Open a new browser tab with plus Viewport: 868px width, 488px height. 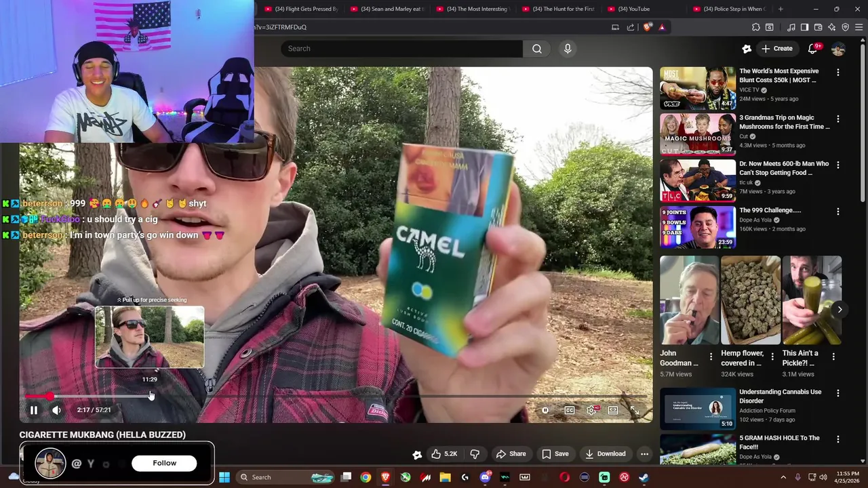pyautogui.click(x=781, y=9)
